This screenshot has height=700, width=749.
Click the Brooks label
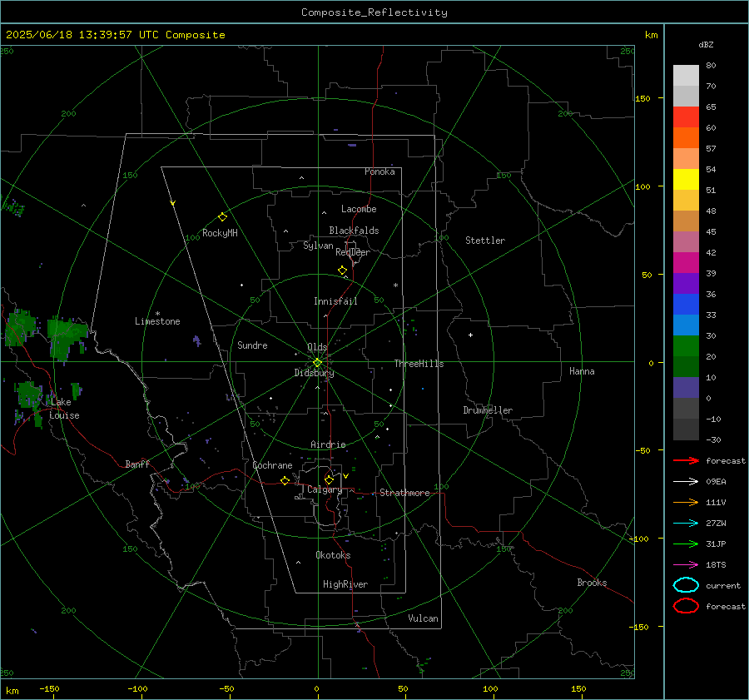click(x=592, y=583)
